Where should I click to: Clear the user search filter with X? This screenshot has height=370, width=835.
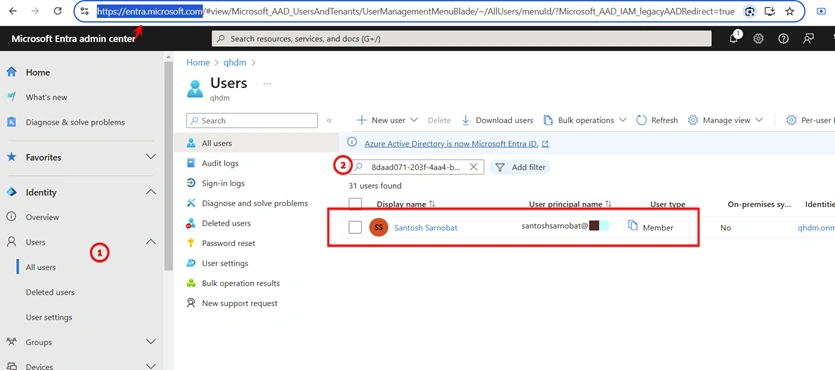coord(473,167)
